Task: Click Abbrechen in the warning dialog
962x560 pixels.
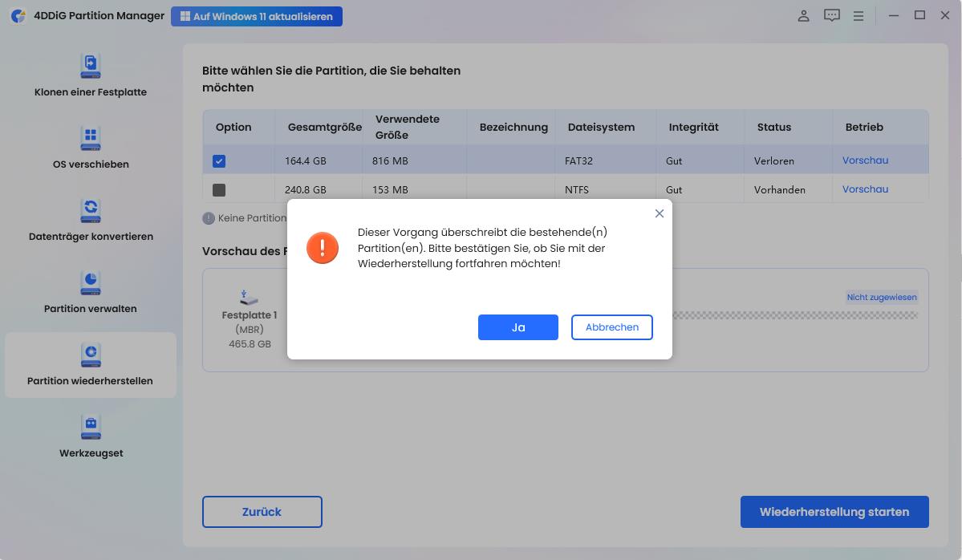Action: 611,327
